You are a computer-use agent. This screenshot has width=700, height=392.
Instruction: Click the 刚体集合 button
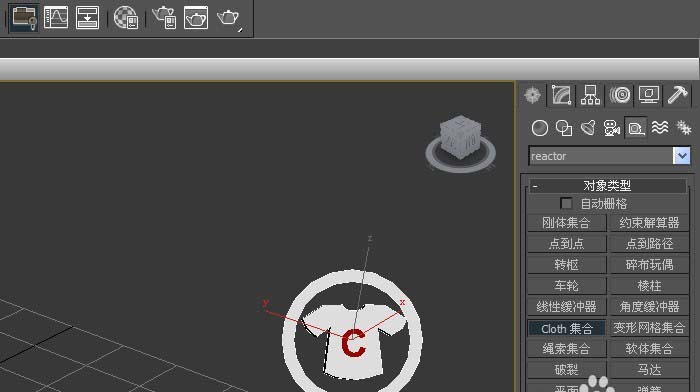pos(566,223)
